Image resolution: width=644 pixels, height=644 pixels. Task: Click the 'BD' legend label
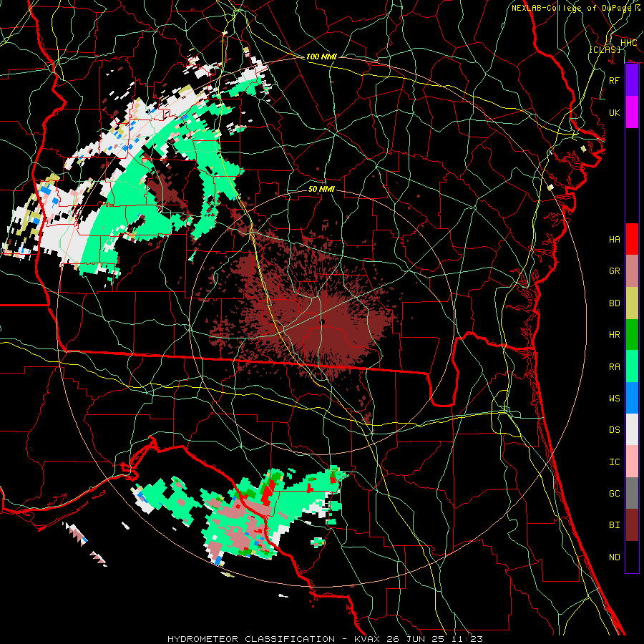615,303
